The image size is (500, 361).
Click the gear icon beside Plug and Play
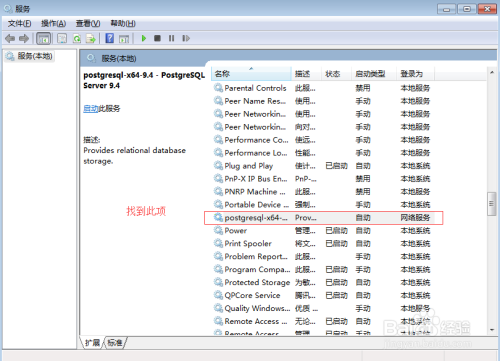218,165
